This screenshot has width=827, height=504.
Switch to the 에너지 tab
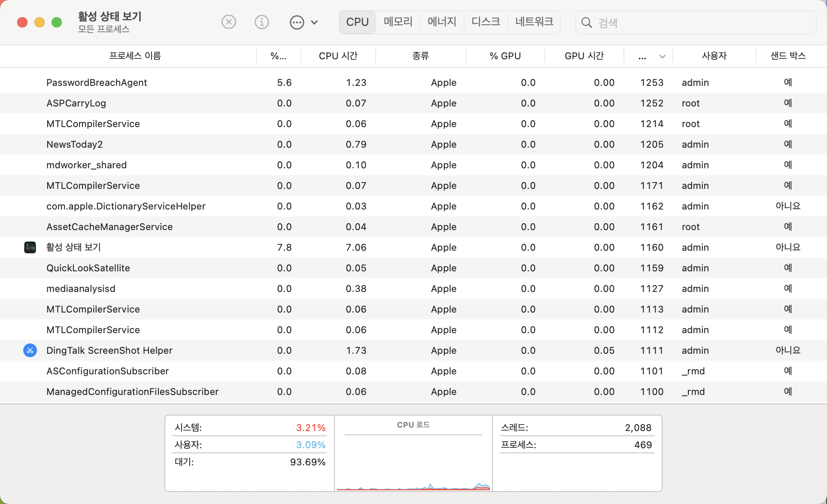[441, 22]
